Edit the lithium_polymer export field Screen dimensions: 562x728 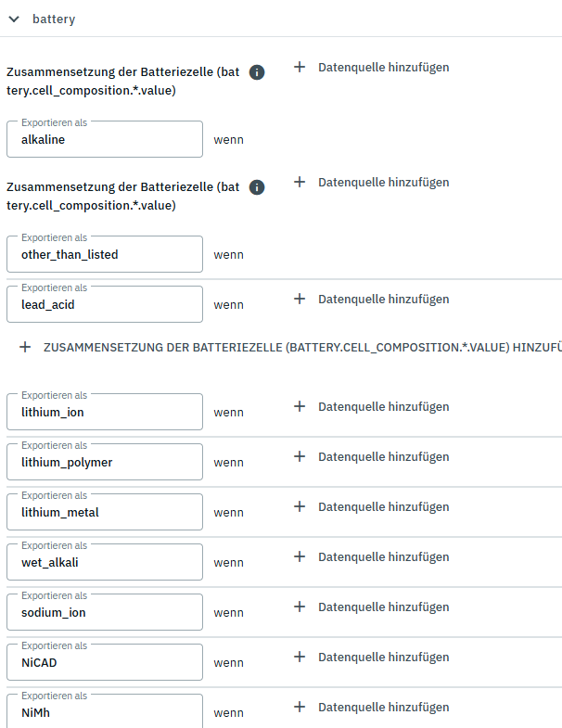pos(104,463)
